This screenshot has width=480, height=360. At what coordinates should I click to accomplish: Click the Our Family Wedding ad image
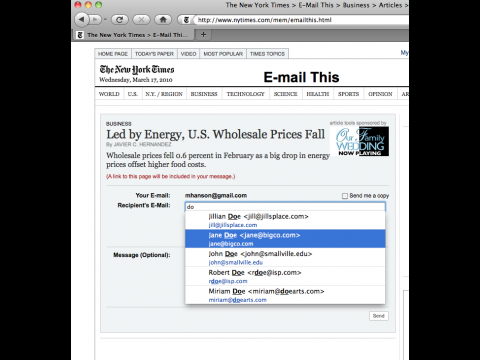360,141
